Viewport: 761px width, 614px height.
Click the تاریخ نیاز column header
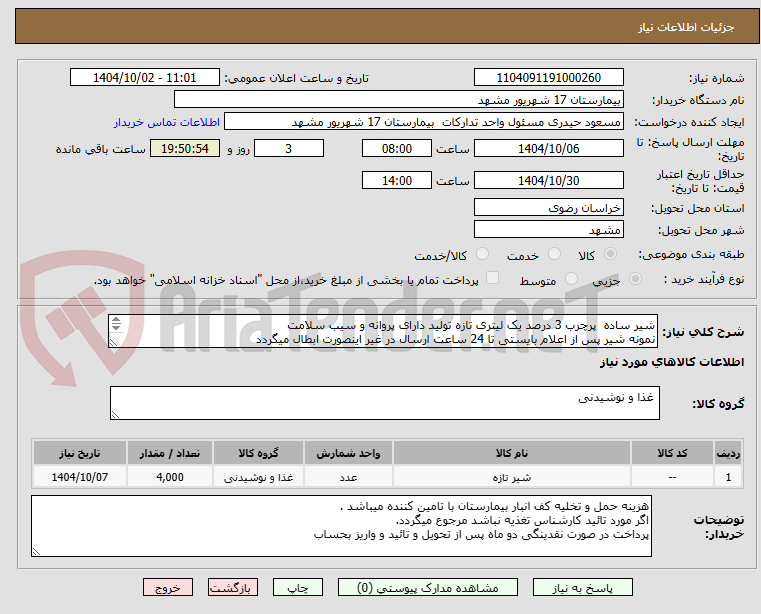tap(80, 453)
